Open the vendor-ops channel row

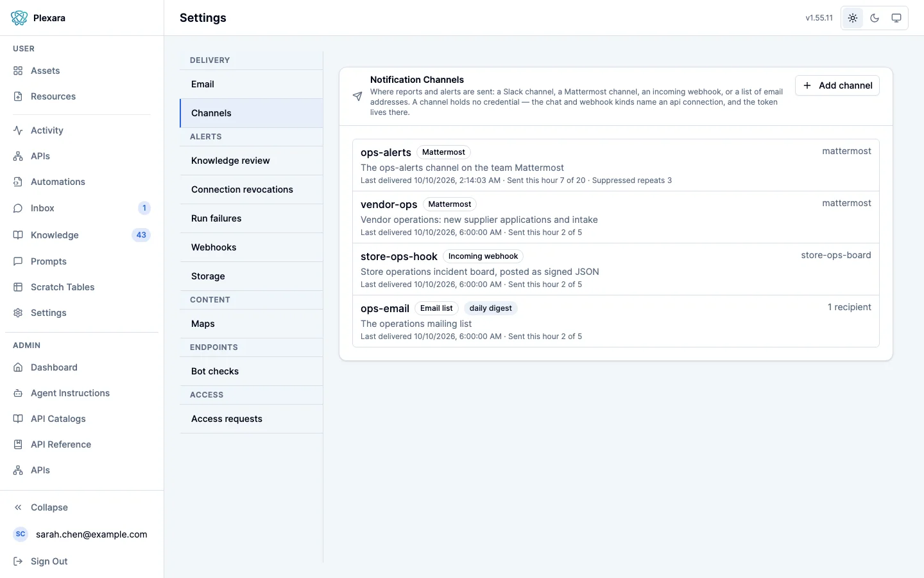click(616, 217)
